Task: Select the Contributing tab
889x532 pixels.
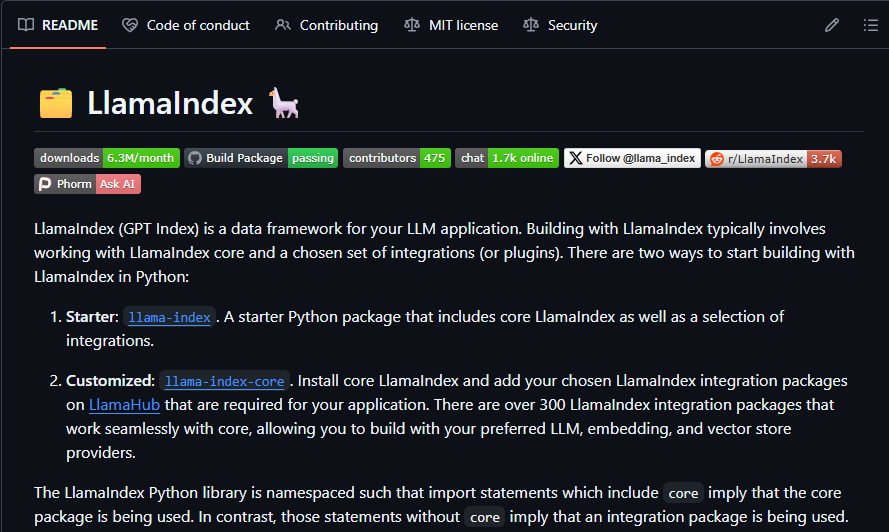Action: pyautogui.click(x=338, y=25)
